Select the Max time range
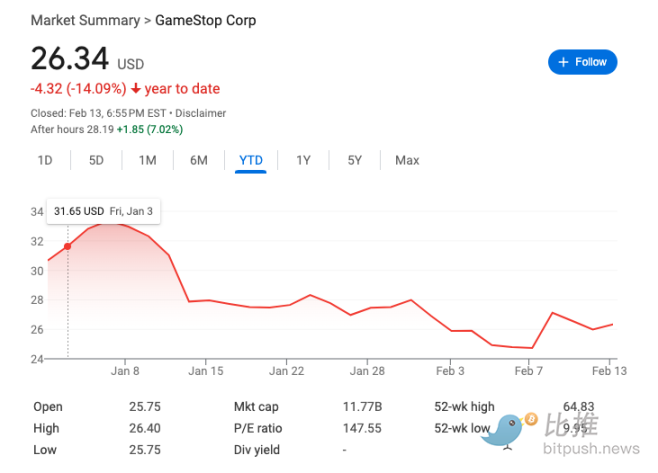The image size is (658, 473). pos(407,160)
